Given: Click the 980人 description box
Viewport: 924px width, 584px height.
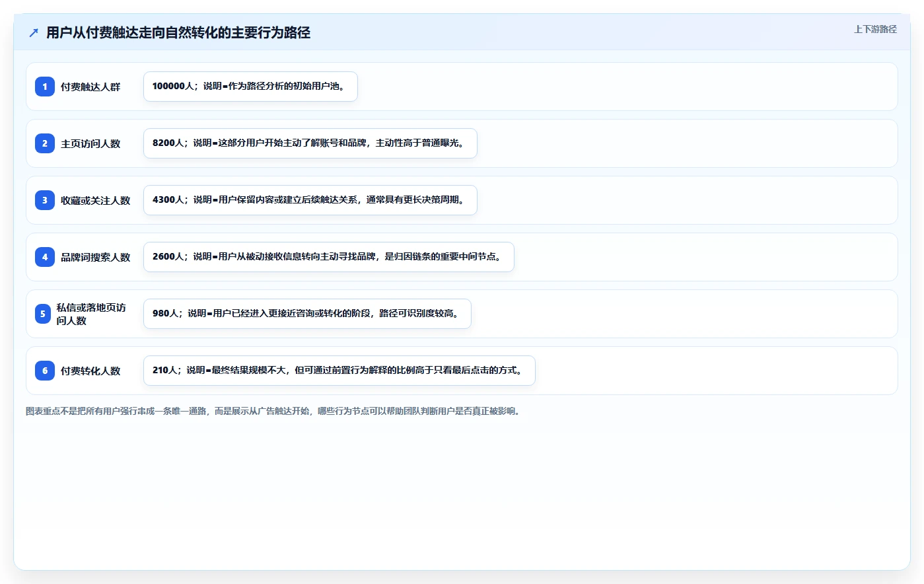Looking at the screenshot, I should [307, 314].
